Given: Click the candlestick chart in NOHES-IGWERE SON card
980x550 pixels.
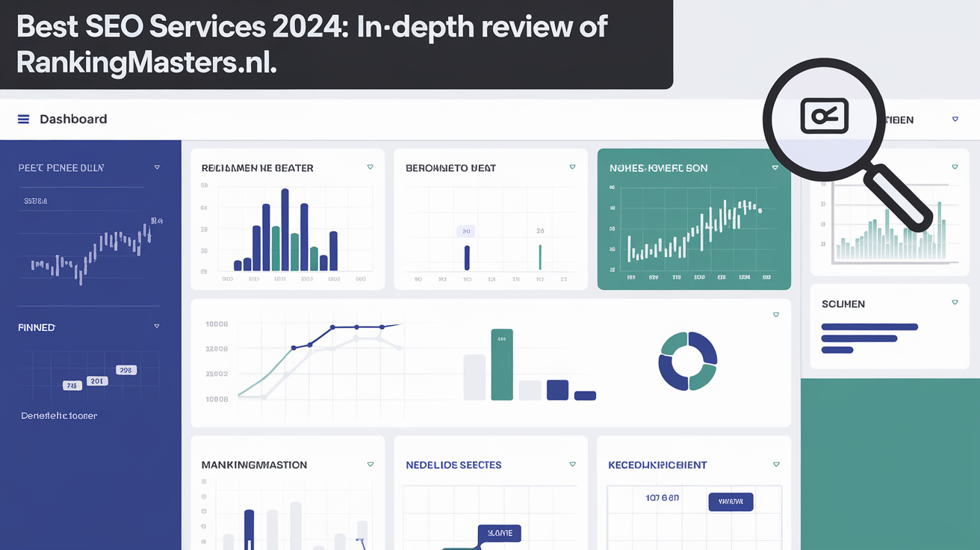Looking at the screenshot, I should [x=695, y=232].
